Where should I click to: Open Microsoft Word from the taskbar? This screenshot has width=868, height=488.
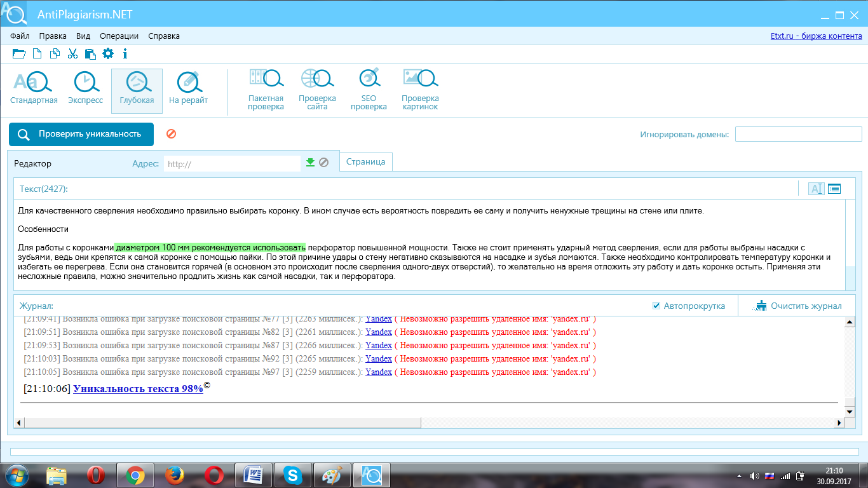pos(253,475)
